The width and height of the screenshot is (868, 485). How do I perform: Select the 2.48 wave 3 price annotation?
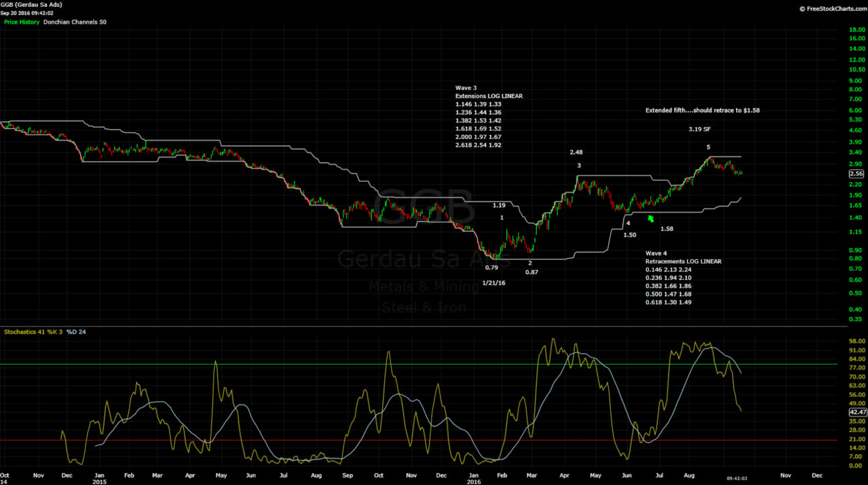pos(576,152)
